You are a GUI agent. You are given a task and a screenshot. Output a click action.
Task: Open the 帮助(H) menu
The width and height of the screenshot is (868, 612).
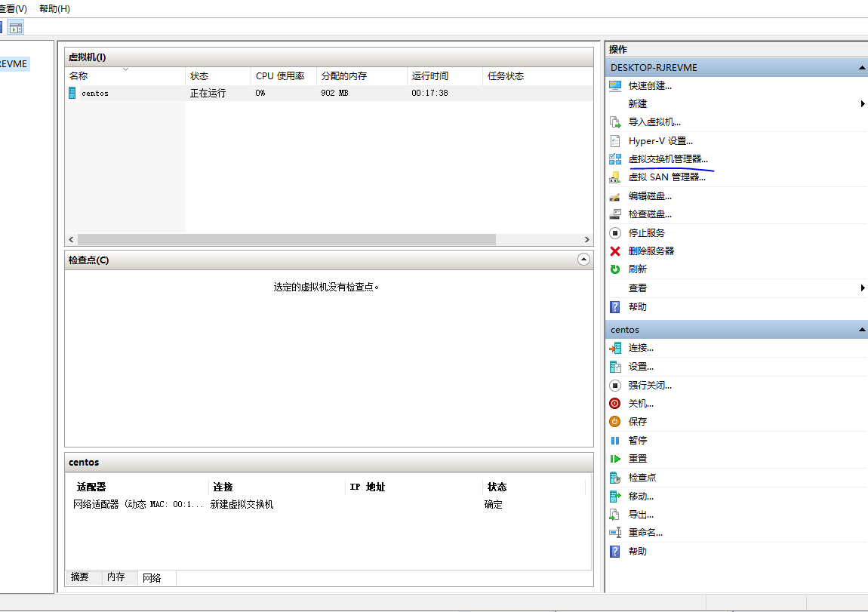(x=54, y=9)
